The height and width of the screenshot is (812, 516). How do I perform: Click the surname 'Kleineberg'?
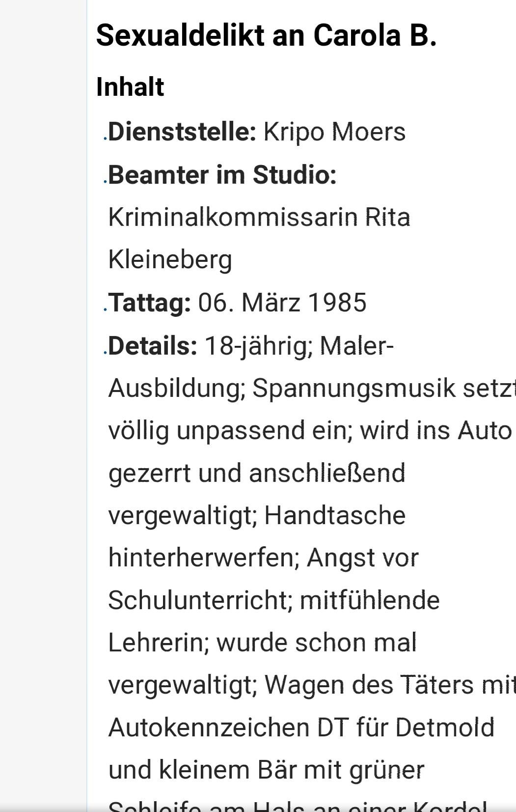coord(170,260)
